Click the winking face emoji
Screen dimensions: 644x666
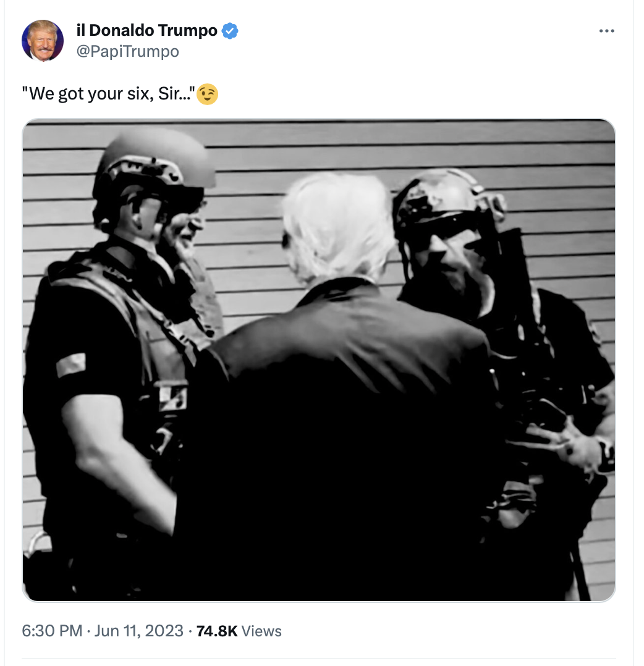tap(208, 95)
